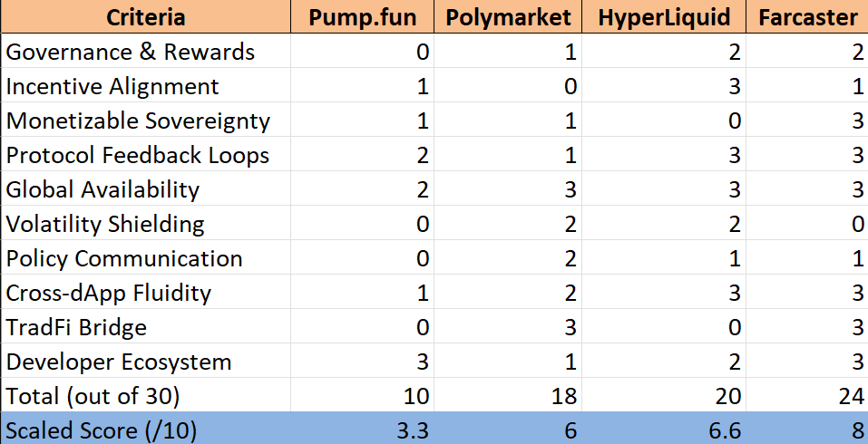Click the Incentive Alignment cell

[x=146, y=86]
